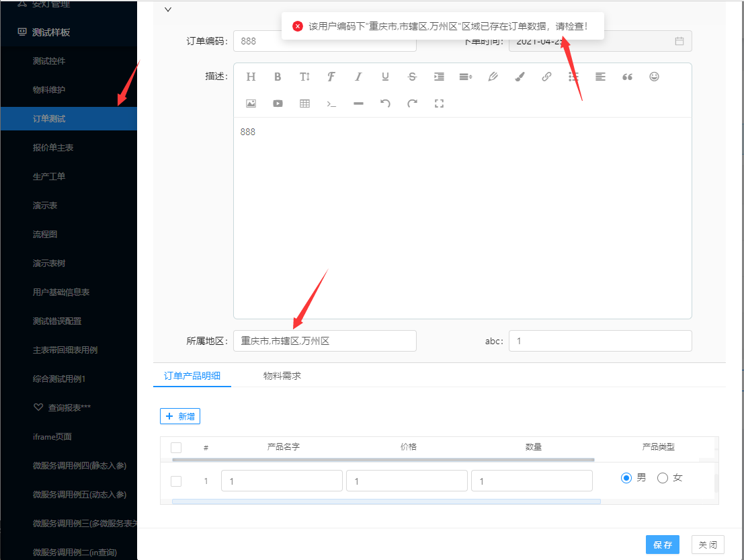Click the 保存 button

point(663,545)
